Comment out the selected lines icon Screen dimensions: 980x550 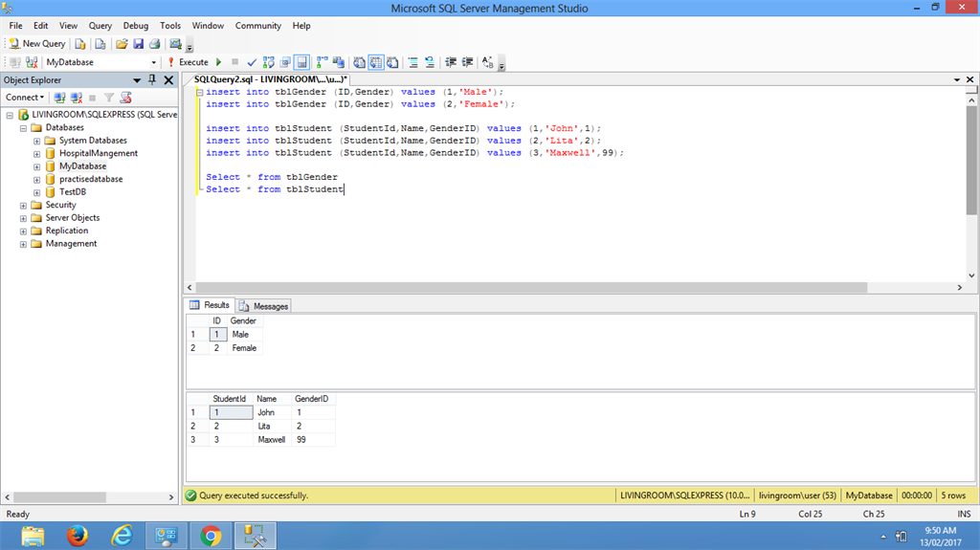pyautogui.click(x=413, y=62)
